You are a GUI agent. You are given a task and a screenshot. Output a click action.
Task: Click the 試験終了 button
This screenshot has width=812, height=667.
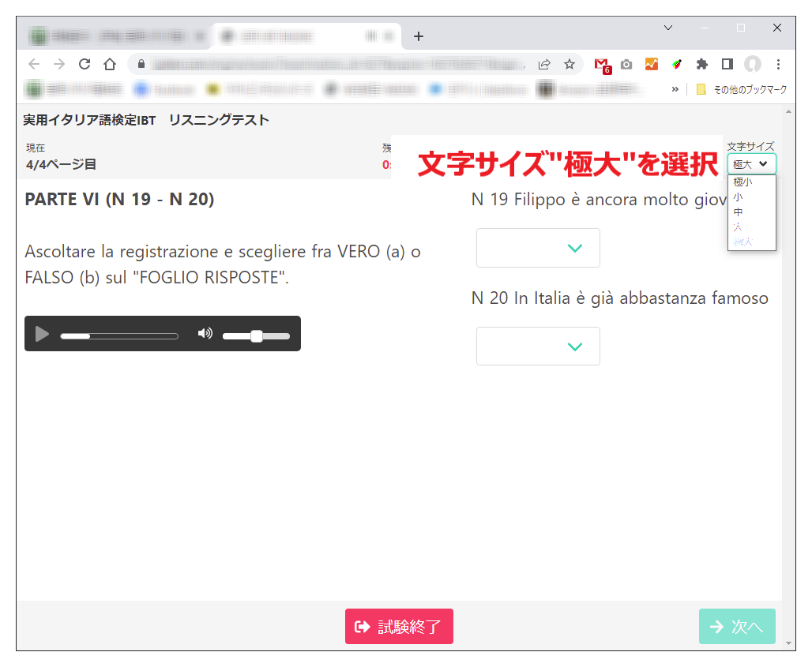point(399,627)
